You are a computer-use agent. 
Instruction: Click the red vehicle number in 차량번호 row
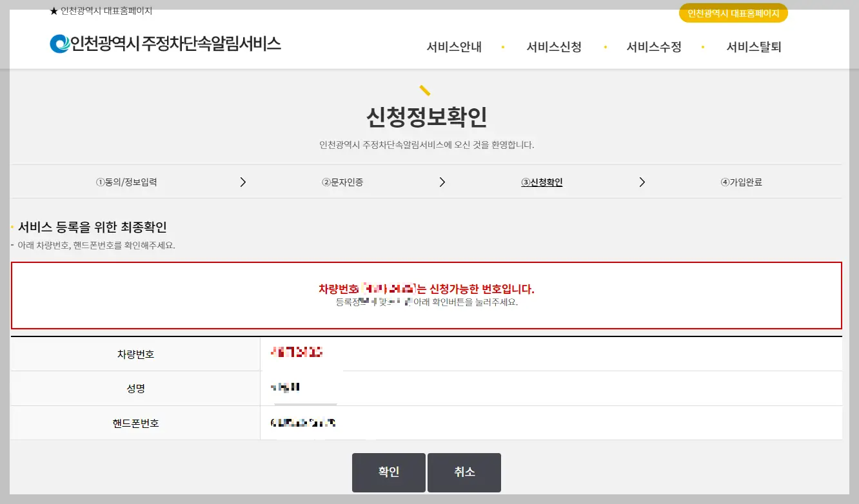point(296,353)
